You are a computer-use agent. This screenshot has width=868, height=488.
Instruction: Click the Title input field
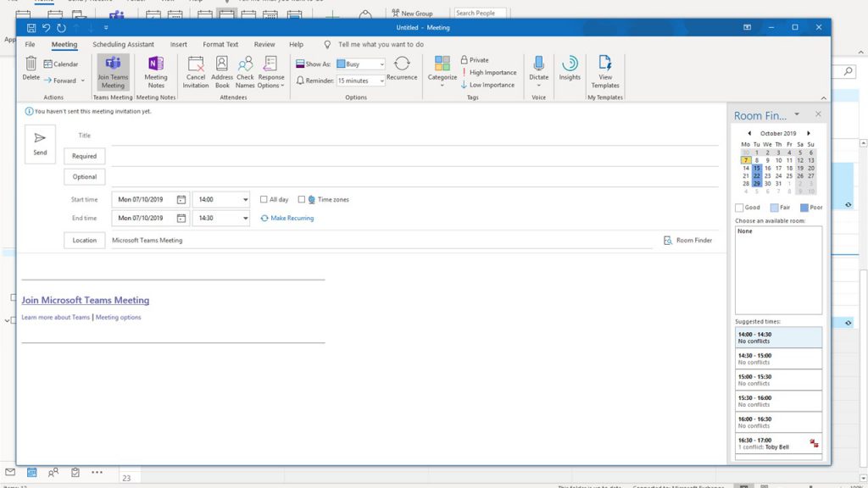(x=415, y=136)
